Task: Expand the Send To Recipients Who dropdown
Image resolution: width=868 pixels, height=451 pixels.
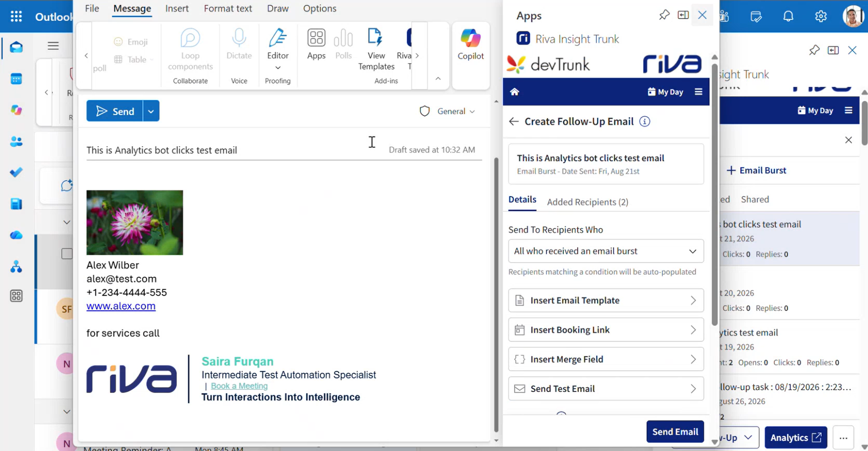Action: coord(606,251)
